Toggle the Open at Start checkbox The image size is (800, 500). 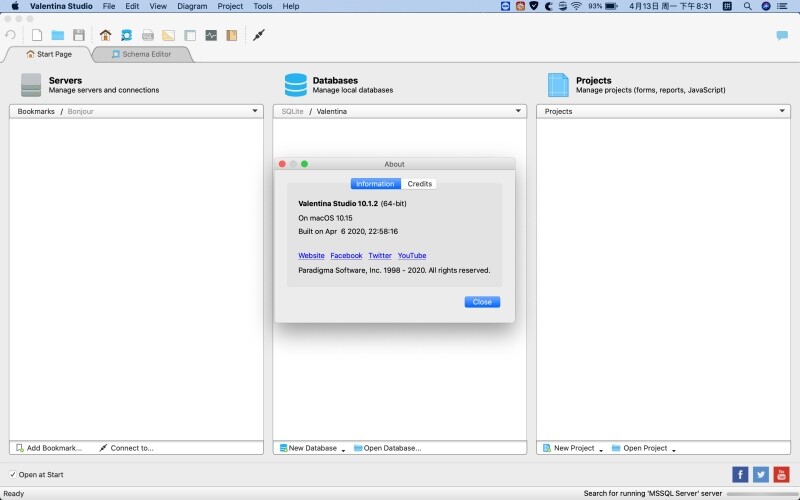pos(13,474)
